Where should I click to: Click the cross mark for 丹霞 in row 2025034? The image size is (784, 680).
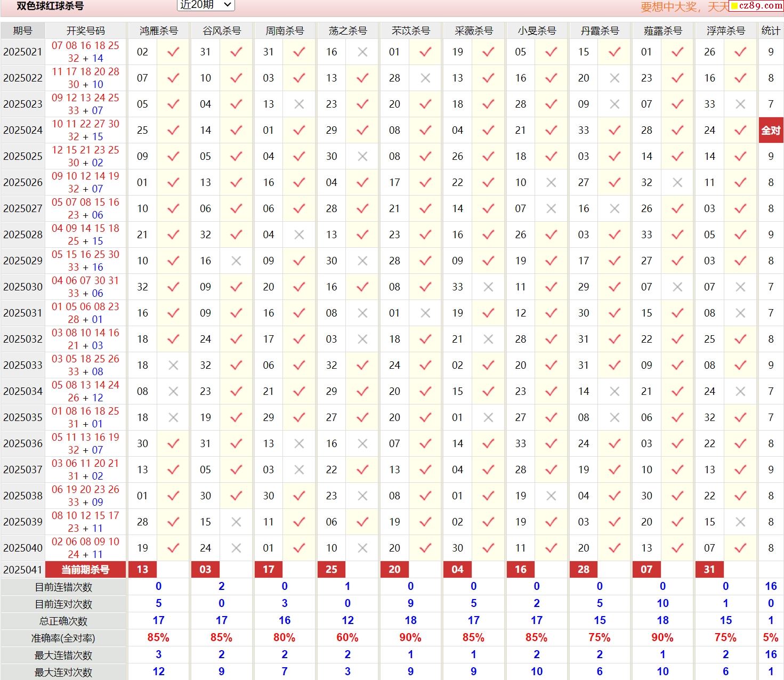click(x=615, y=391)
